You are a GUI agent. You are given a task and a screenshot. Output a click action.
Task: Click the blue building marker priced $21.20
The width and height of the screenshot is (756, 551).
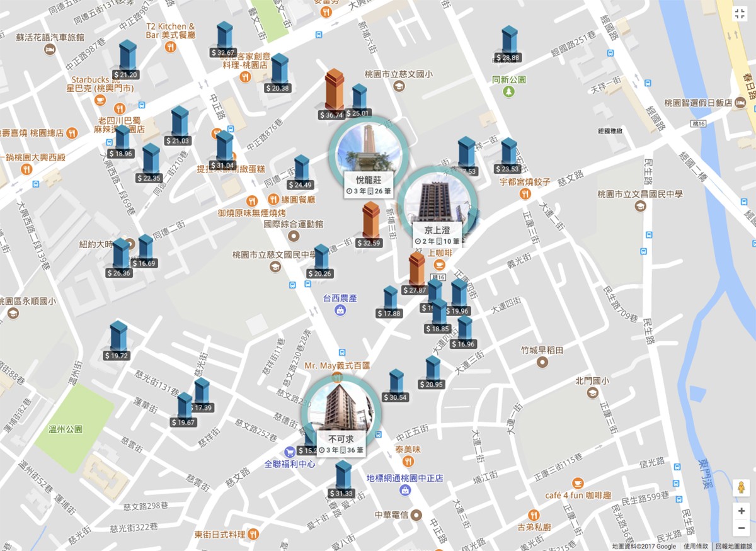(x=127, y=60)
